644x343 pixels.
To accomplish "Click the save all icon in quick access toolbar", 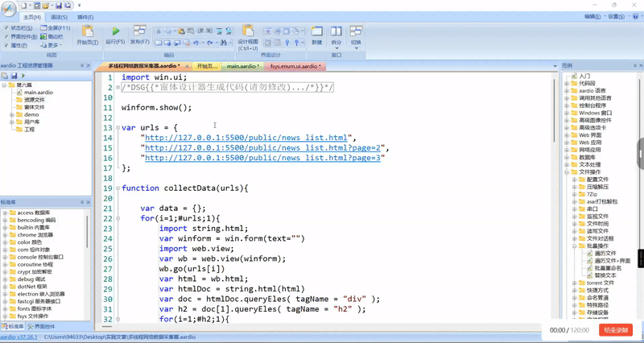I will click(x=68, y=6).
